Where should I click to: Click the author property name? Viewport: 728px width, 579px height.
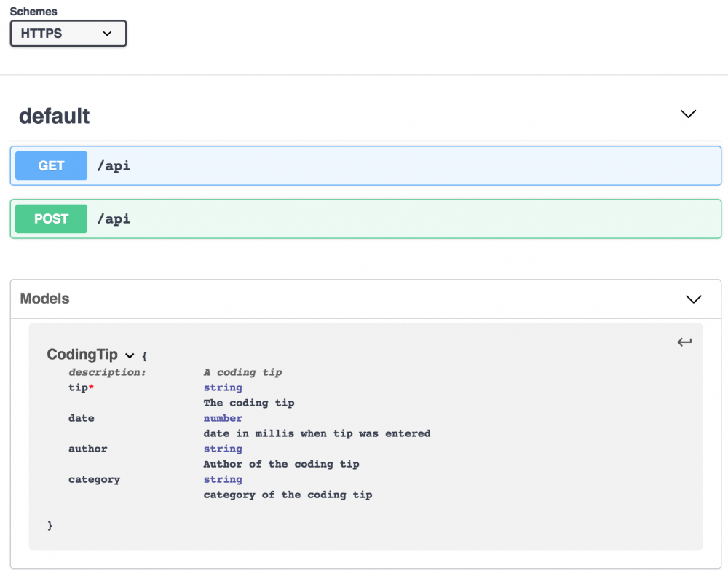pyautogui.click(x=88, y=449)
